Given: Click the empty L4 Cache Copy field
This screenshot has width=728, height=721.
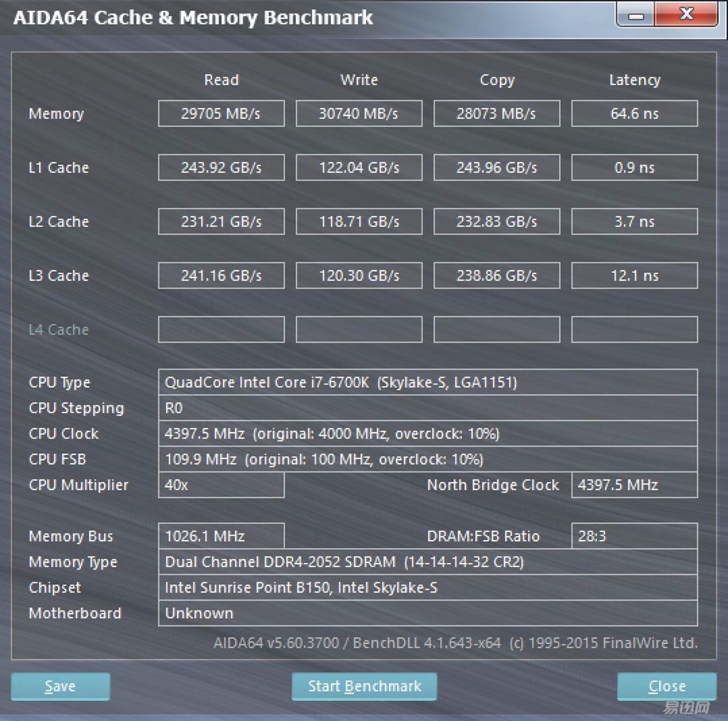Looking at the screenshot, I should point(497,330).
